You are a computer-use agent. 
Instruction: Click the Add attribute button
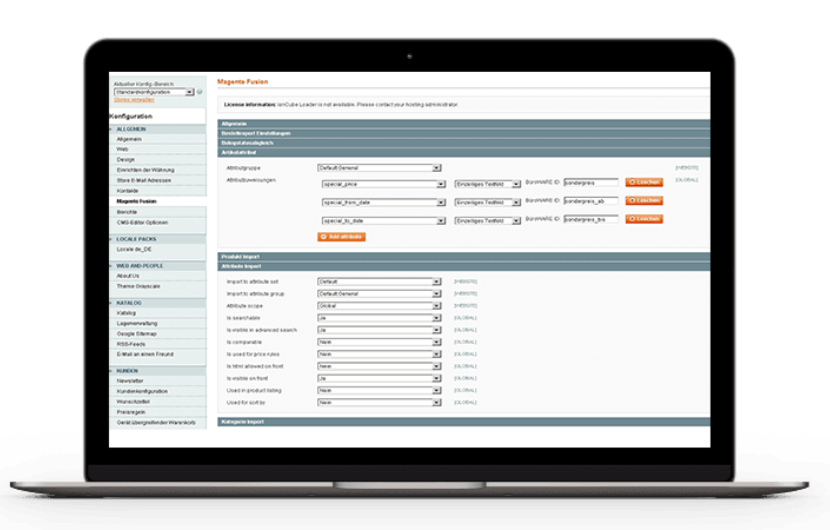pos(341,237)
